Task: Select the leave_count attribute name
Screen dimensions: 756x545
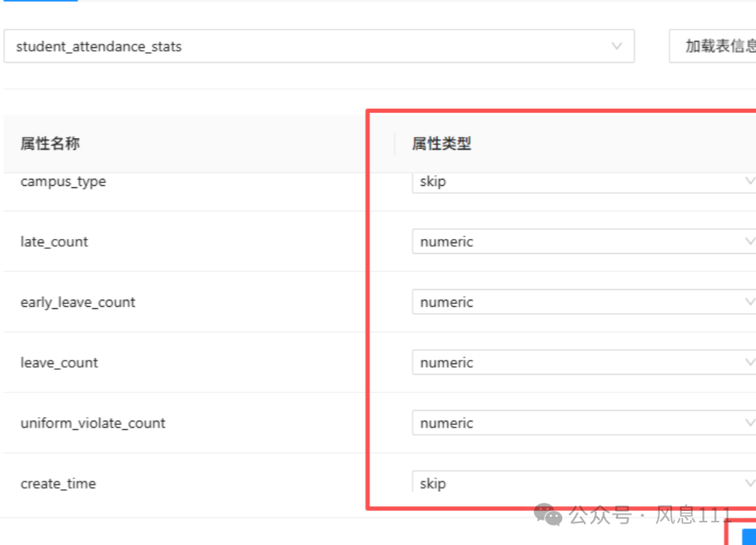Action: [x=59, y=363]
